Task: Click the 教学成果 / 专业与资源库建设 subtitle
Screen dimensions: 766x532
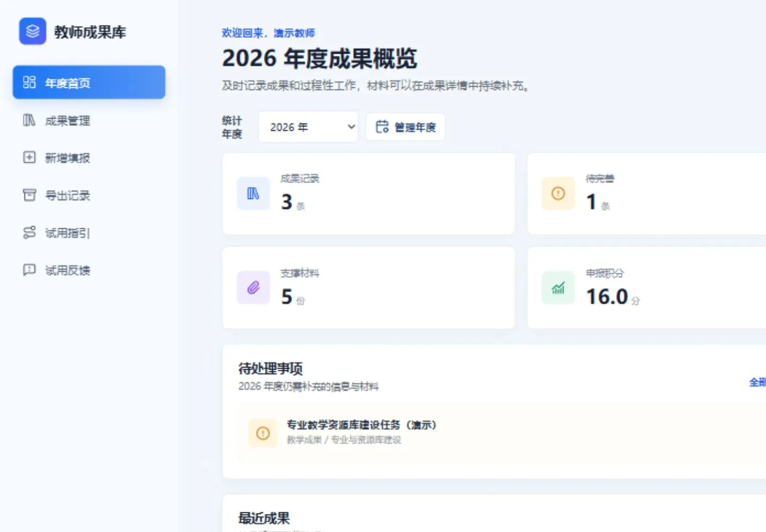Action: (x=344, y=440)
